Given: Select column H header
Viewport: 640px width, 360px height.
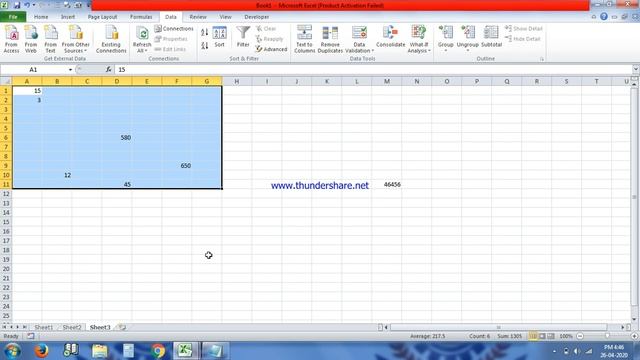Looking at the screenshot, I should click(x=237, y=81).
